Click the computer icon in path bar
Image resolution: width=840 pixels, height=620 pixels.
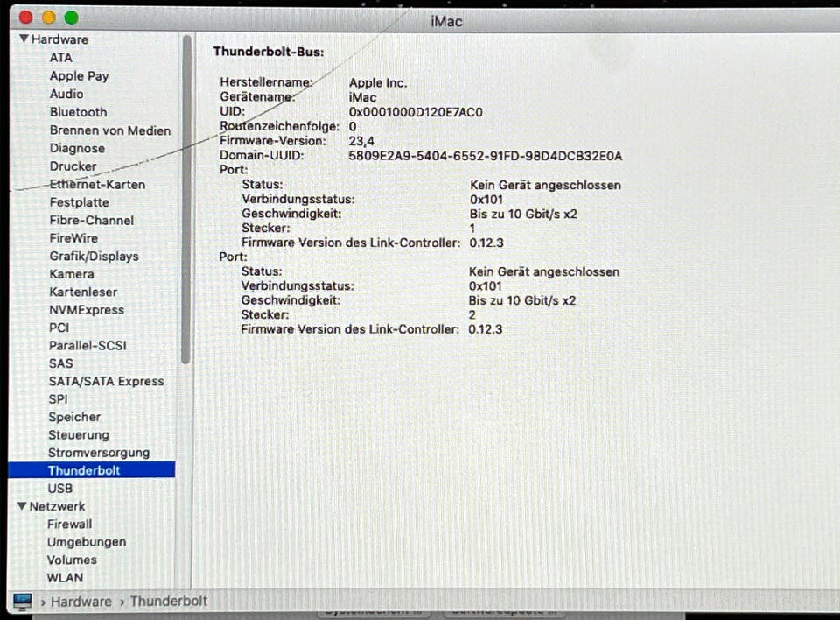(23, 602)
